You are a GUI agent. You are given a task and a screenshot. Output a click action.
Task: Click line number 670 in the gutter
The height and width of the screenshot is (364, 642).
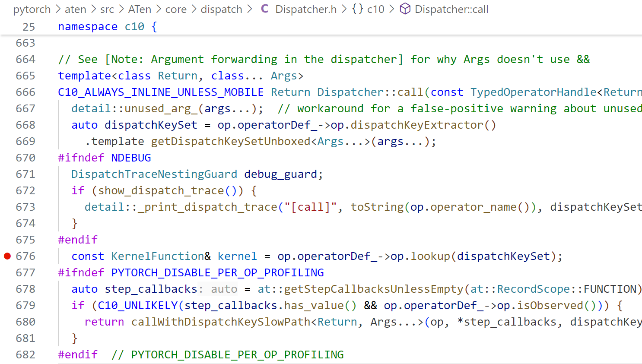pos(25,158)
